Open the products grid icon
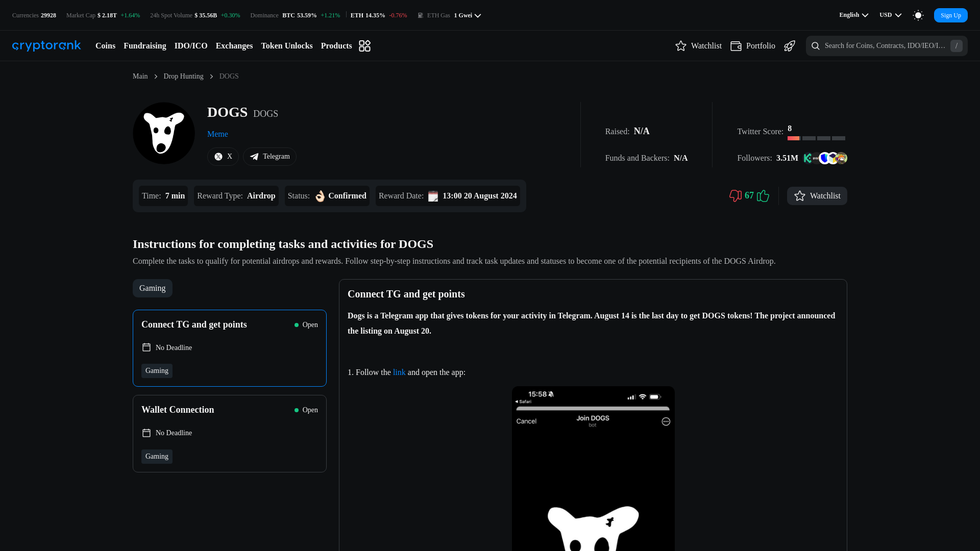The image size is (980, 551). pyautogui.click(x=364, y=46)
